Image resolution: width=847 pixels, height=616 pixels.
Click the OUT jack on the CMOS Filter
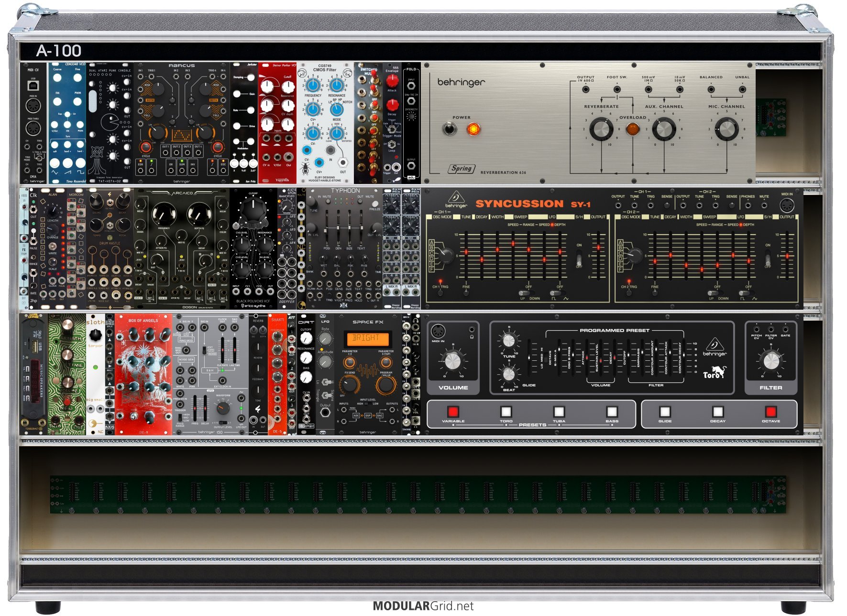(342, 162)
